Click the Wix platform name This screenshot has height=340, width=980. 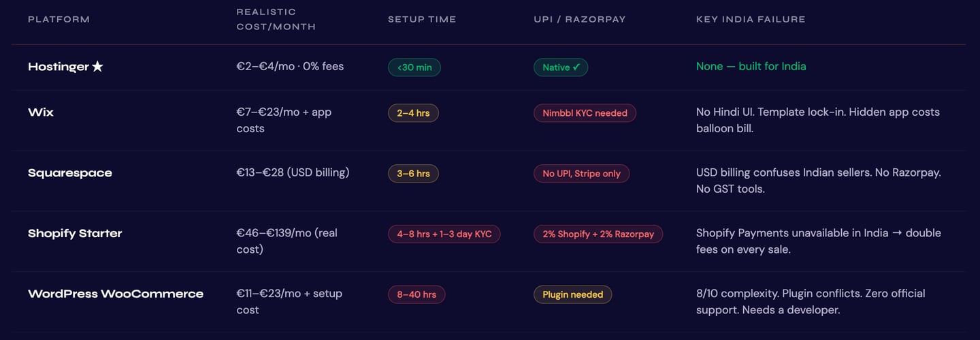41,112
